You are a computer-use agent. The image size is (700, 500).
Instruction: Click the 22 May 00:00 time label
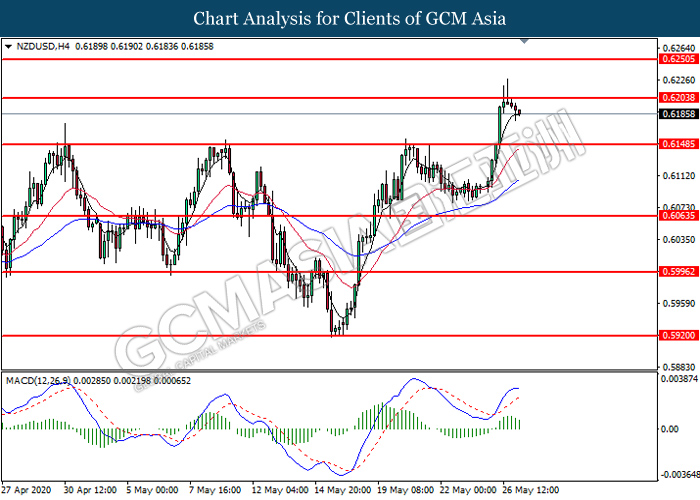click(x=468, y=490)
